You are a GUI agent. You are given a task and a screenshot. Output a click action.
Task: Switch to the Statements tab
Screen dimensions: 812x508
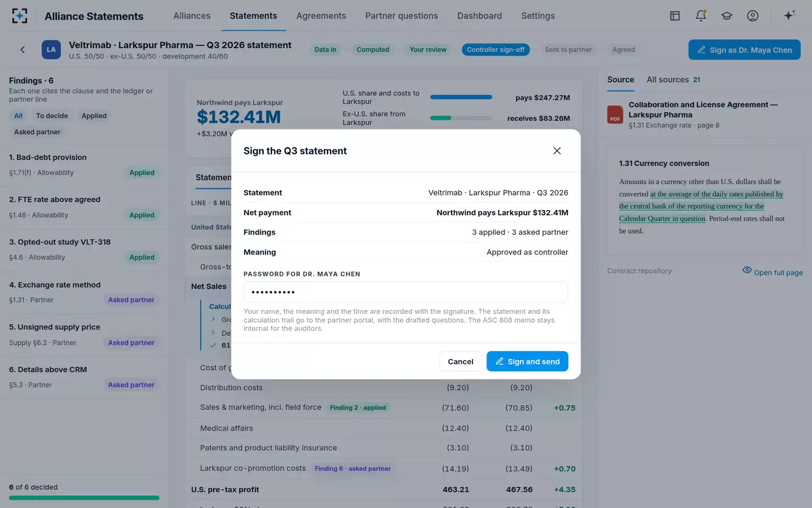(253, 16)
